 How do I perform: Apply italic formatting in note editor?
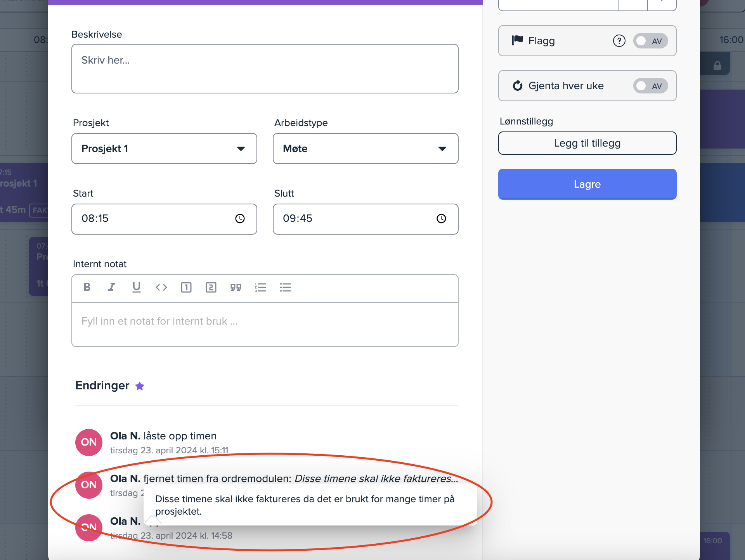(112, 287)
